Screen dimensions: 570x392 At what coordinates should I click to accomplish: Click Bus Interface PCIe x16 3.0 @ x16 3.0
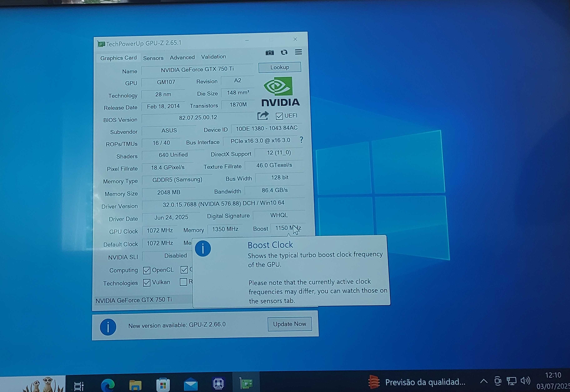[260, 141]
